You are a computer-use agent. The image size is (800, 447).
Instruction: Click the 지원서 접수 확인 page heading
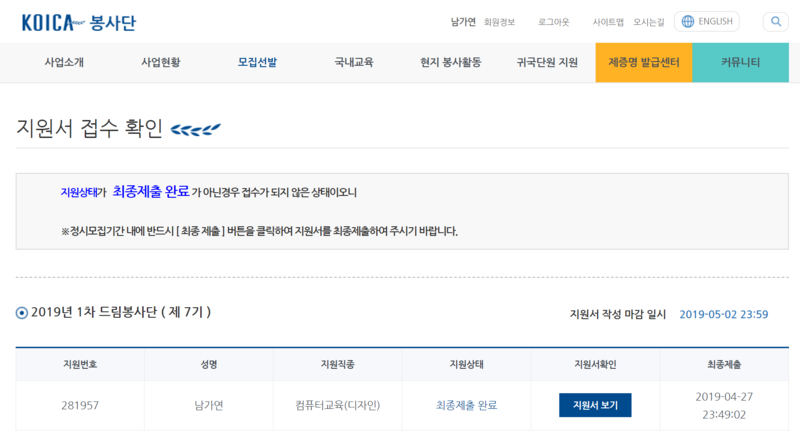coord(89,128)
